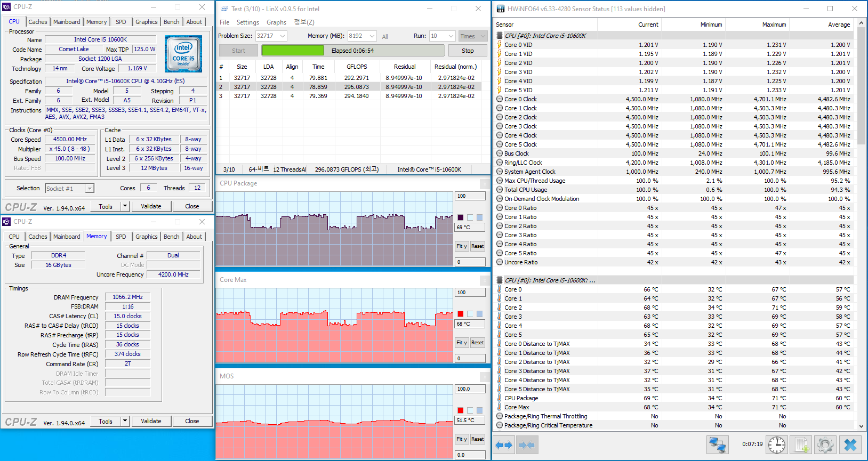Expand the Run count dropdown

coord(451,36)
